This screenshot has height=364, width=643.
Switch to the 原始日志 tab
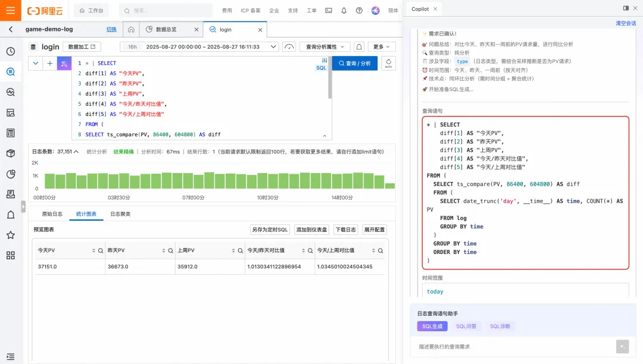[x=52, y=214]
